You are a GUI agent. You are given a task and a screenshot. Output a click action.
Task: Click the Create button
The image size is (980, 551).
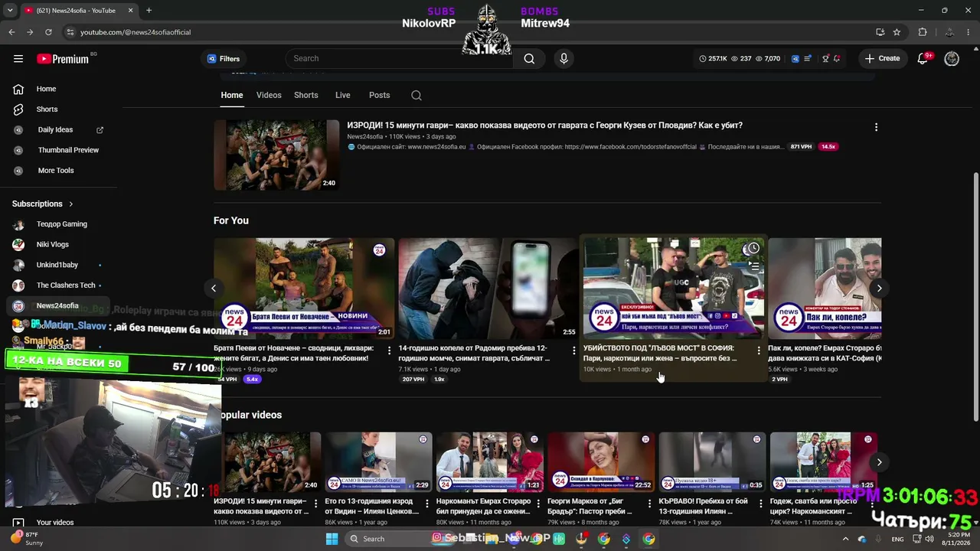[x=882, y=59]
